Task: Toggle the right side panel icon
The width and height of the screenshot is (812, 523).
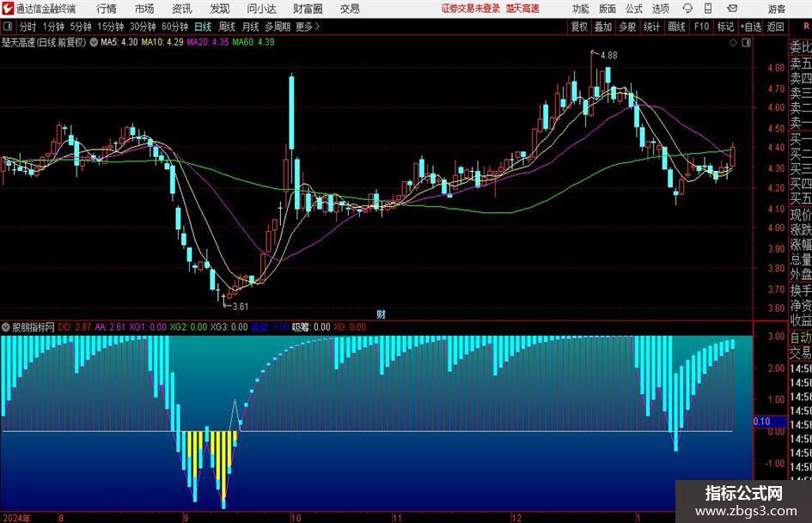Action: tap(746, 43)
